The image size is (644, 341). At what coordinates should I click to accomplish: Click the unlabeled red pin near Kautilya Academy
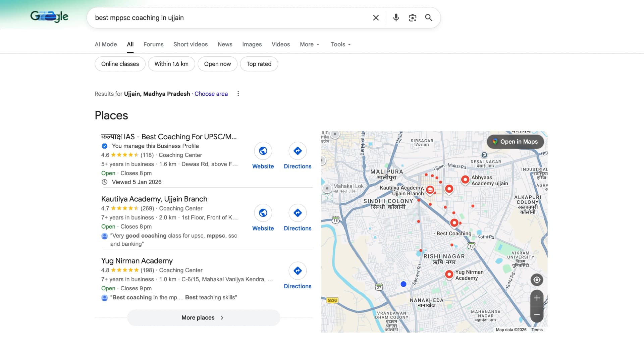pyautogui.click(x=449, y=189)
